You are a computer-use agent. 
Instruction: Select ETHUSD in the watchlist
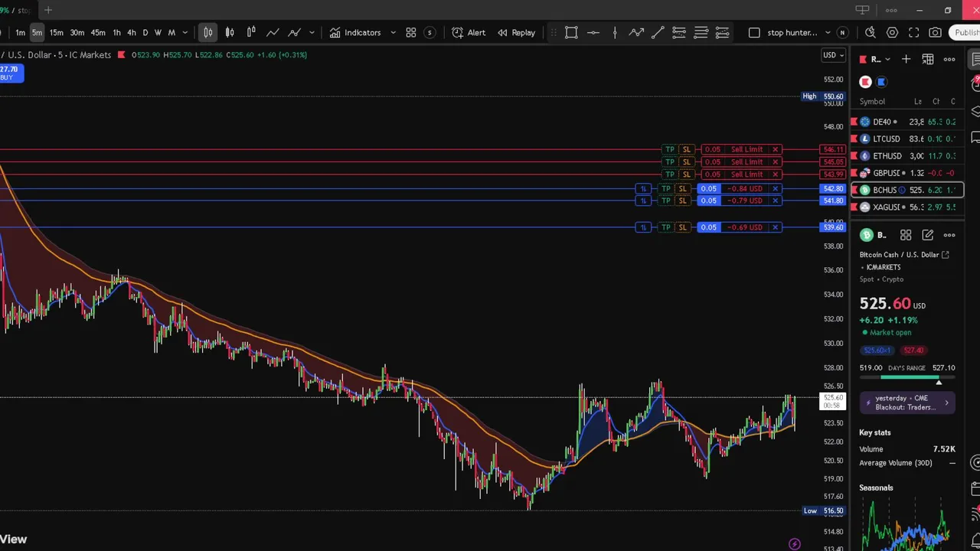[x=907, y=156]
